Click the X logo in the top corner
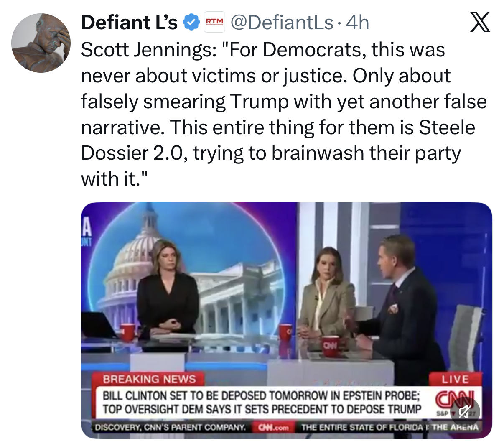Screen dimensions: 504x441 coord(479,23)
